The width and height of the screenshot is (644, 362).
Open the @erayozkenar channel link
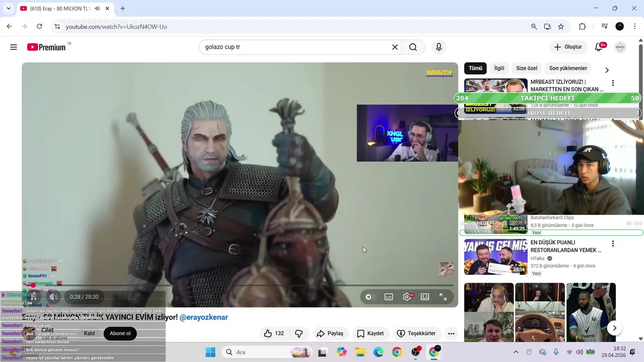click(x=204, y=317)
